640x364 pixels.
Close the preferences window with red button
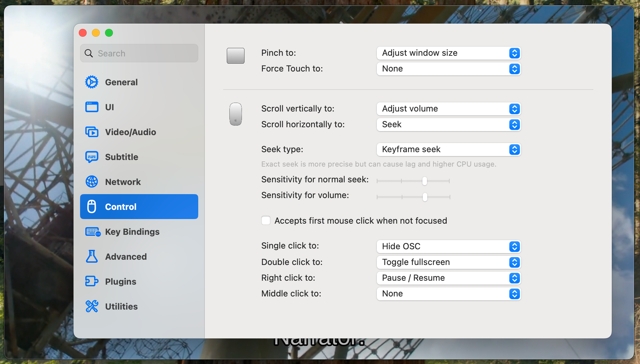click(83, 33)
